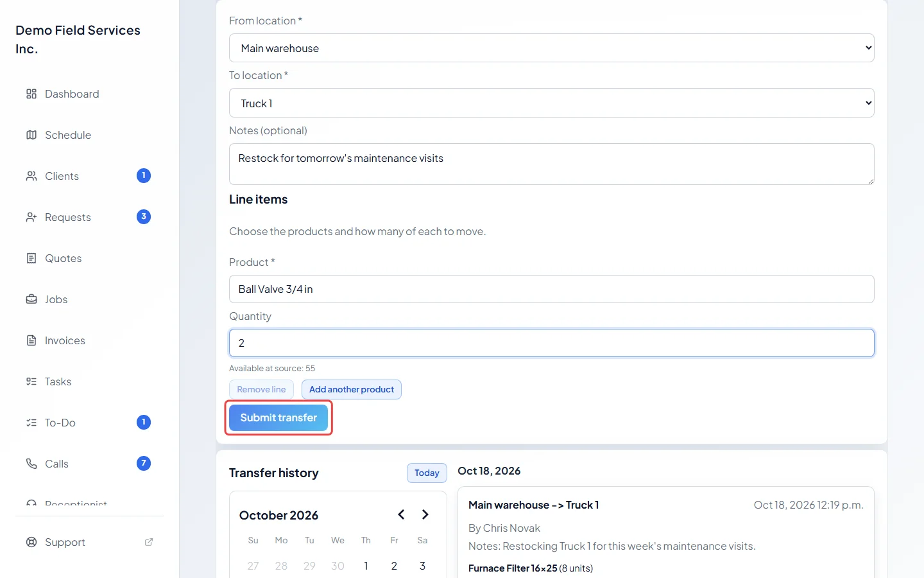Open Schedule in the sidebar
The image size is (924, 578).
90,135
